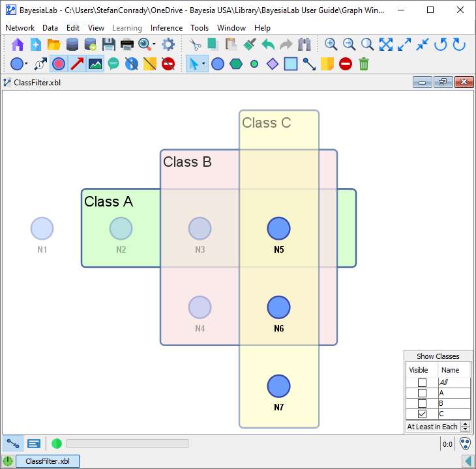Click the binoculars Search icon
476x469 pixels.
pos(305,44)
